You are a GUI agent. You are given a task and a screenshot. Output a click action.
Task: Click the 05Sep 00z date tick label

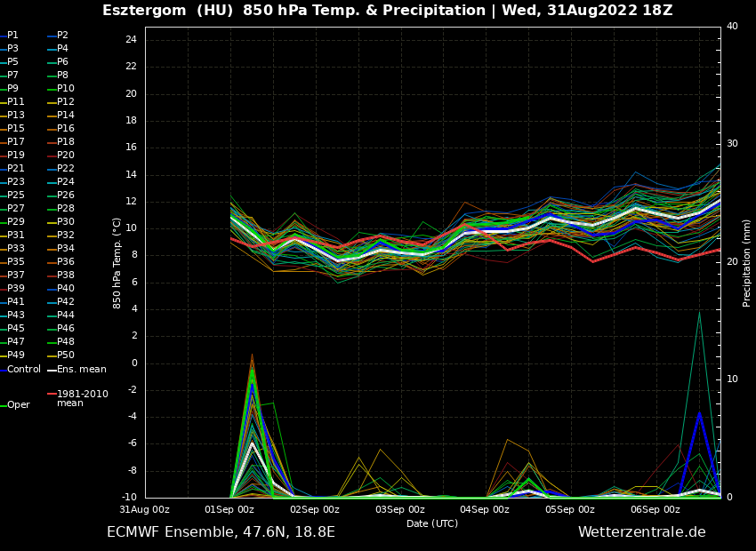tap(569, 510)
